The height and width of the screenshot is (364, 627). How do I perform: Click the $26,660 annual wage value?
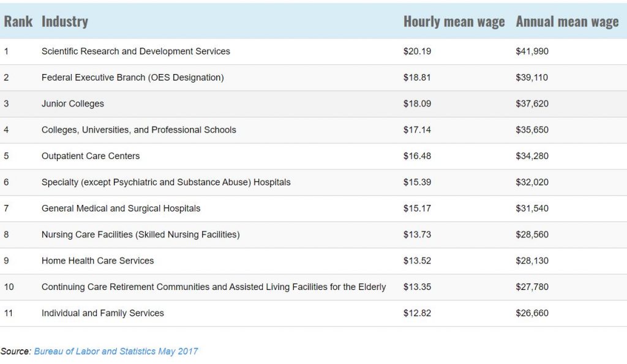(x=532, y=313)
